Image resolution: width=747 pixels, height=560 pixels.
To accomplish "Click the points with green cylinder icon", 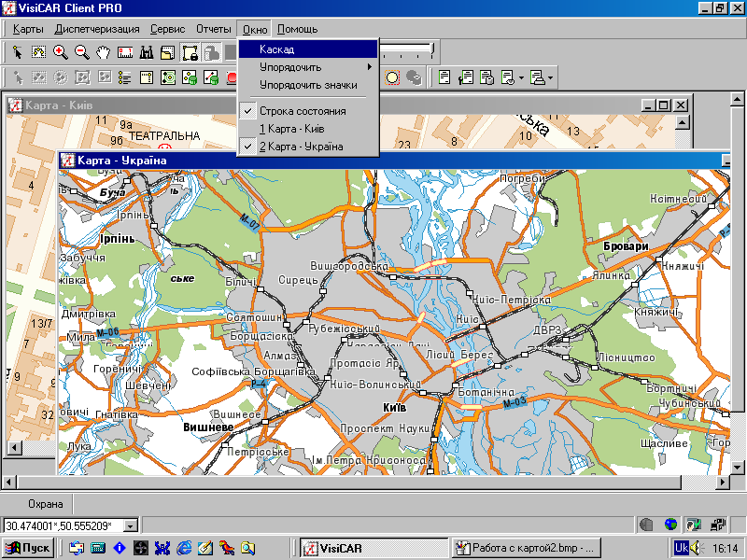I will point(190,77).
